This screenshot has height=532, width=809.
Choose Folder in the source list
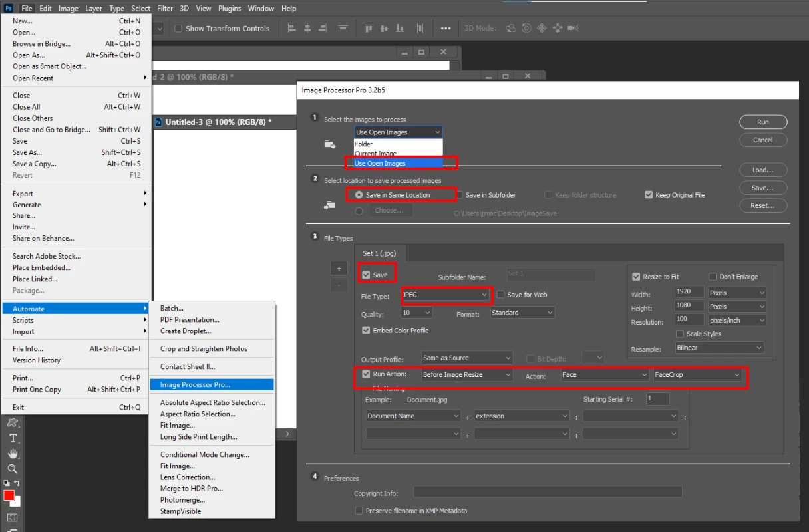coord(398,144)
